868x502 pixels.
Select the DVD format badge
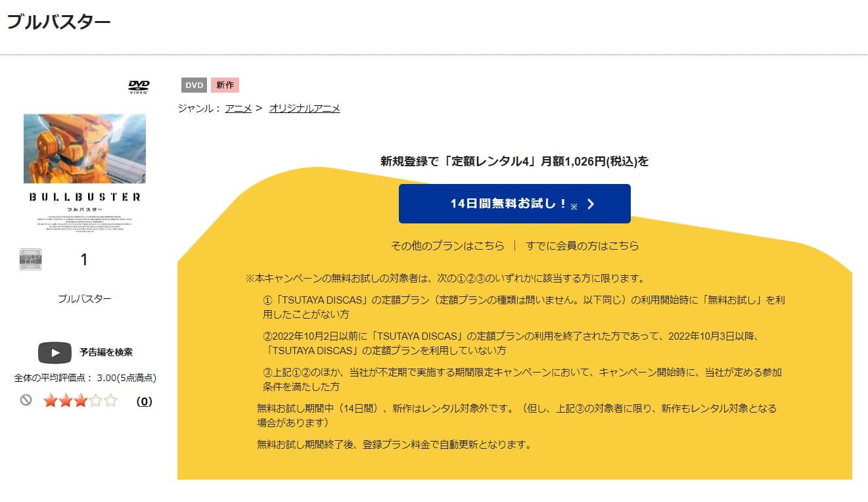point(193,85)
